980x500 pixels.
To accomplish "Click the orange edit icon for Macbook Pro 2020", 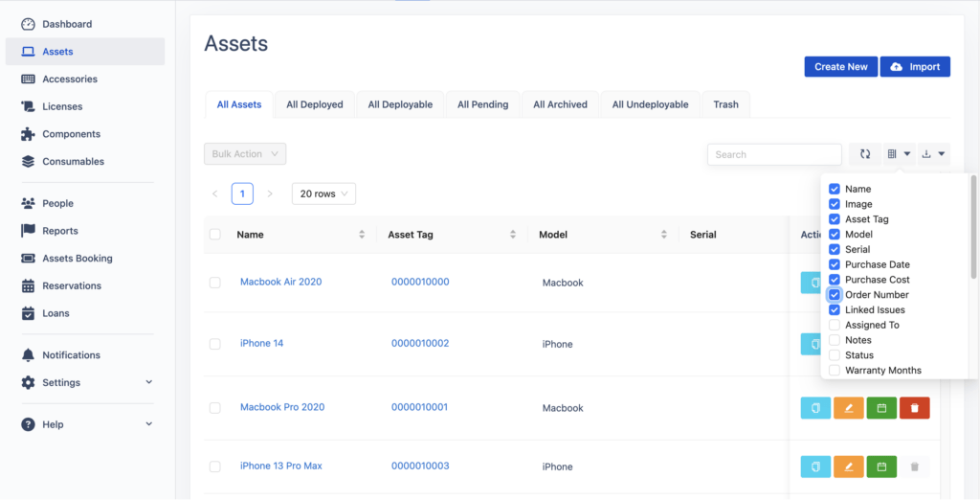I will coord(848,408).
